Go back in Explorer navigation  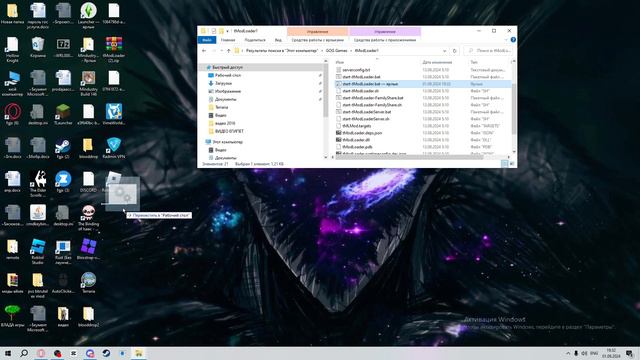click(x=204, y=51)
